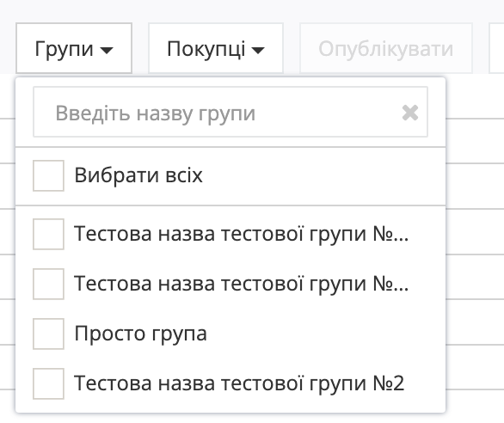This screenshot has width=504, height=423.
Task: Select the 'Просто група' label in the list
Action: pos(140,334)
